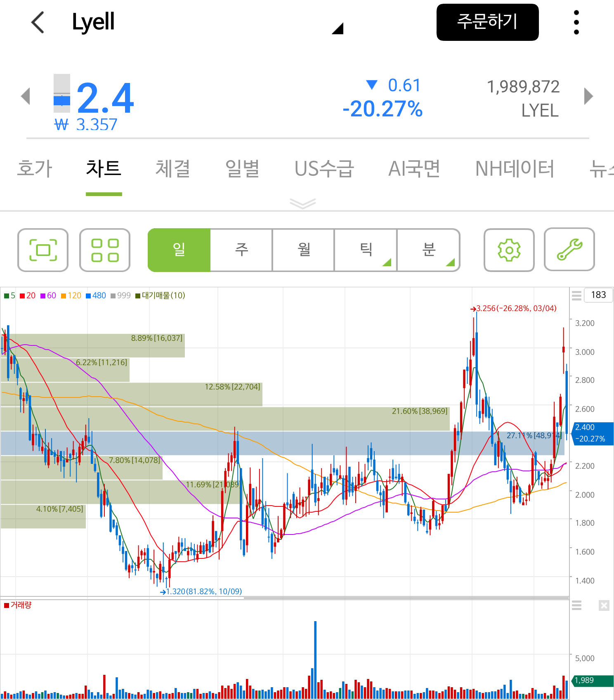The width and height of the screenshot is (614, 700).
Task: Switch to 체결 tab
Action: 172,168
